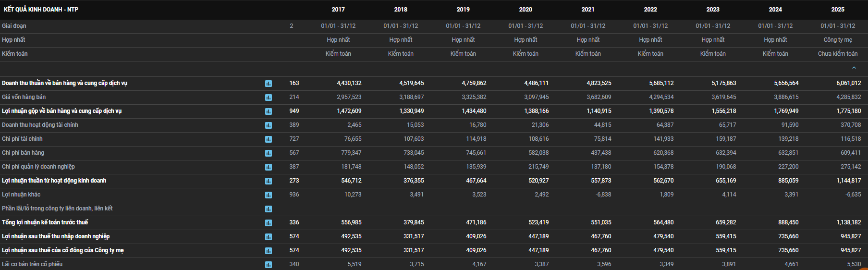
Task: View chart for Chi phí bán hàng
Action: (269, 153)
